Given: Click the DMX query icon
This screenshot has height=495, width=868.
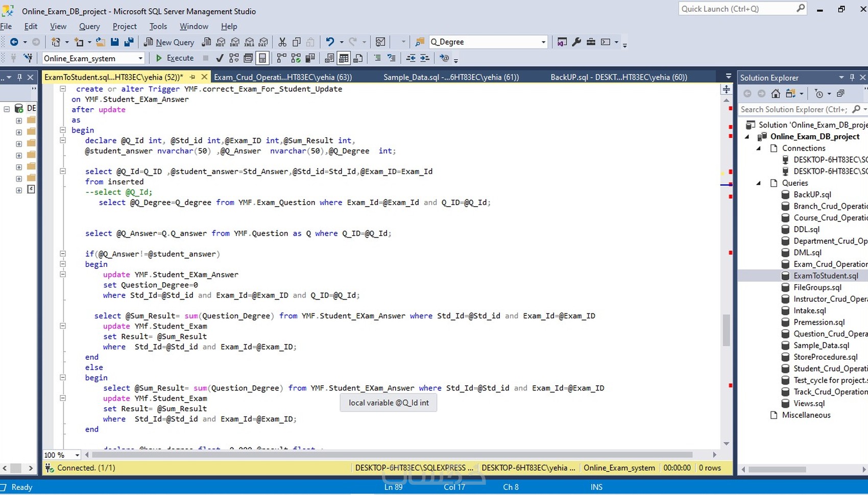Looking at the screenshot, I should [x=235, y=42].
